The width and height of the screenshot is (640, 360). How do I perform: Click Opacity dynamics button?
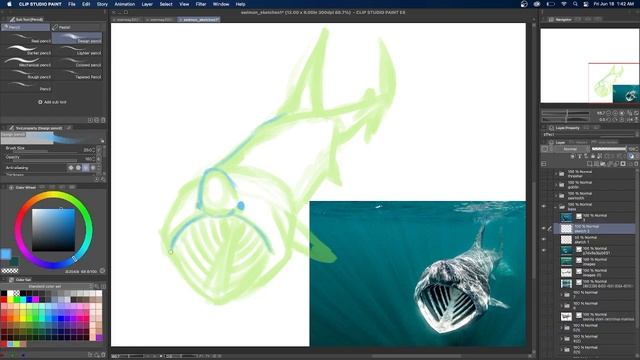coord(99,158)
